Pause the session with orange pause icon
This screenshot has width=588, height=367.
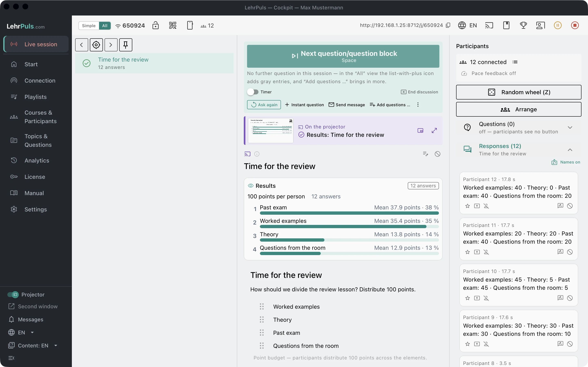(x=558, y=25)
